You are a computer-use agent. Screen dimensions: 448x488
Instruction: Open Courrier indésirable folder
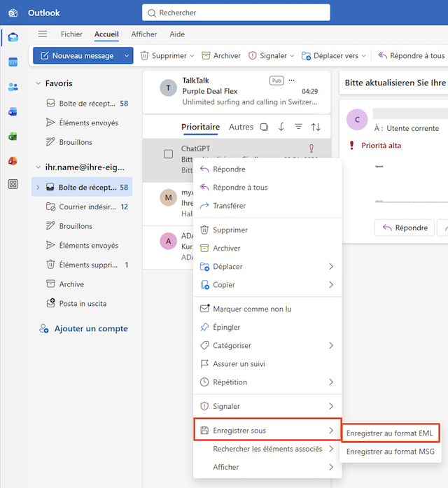click(82, 207)
